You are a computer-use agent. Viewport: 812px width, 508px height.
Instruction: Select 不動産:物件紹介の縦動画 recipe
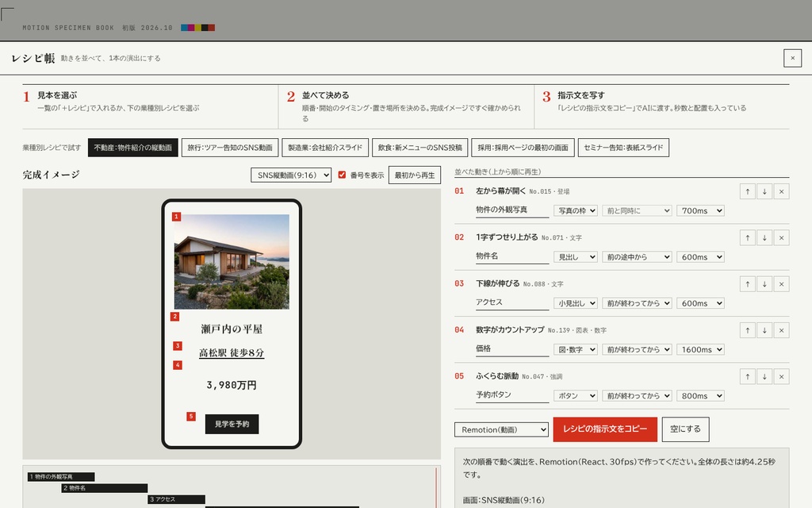click(x=133, y=147)
